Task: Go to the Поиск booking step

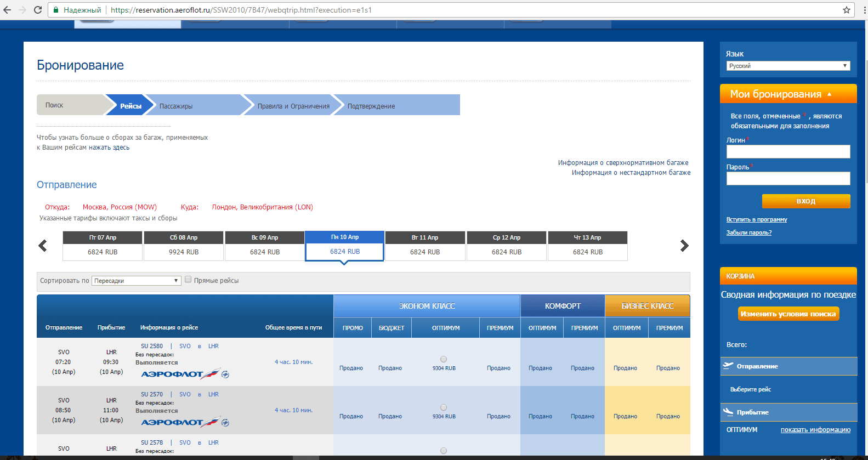Action: 71,105
